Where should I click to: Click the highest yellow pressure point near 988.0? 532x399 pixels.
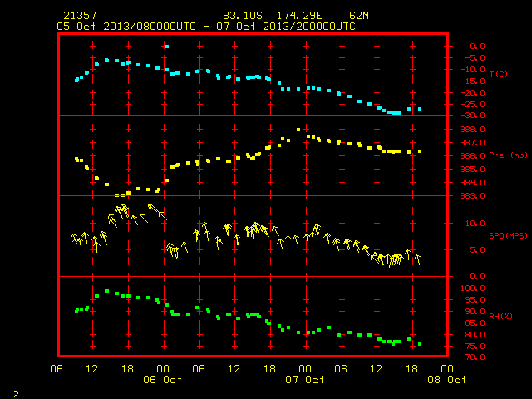tap(298, 130)
